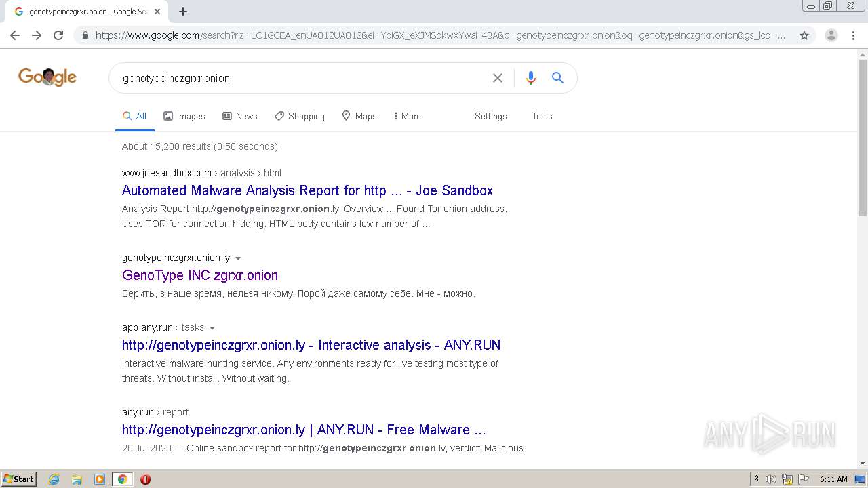Click the browser forward arrow
Screen dimensions: 868x488
tap(37, 35)
